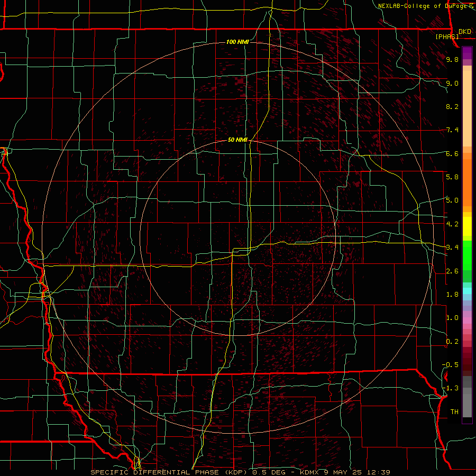Click the 50 NMI range ring label
The width and height of the screenshot is (476, 476).
[x=237, y=140]
